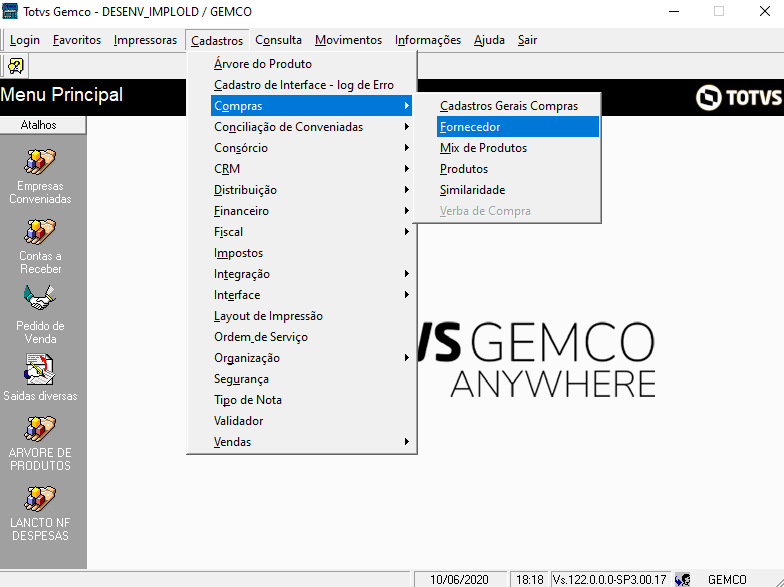Select Layout de Impressão entry
This screenshot has width=784, height=587.
pyautogui.click(x=312, y=316)
